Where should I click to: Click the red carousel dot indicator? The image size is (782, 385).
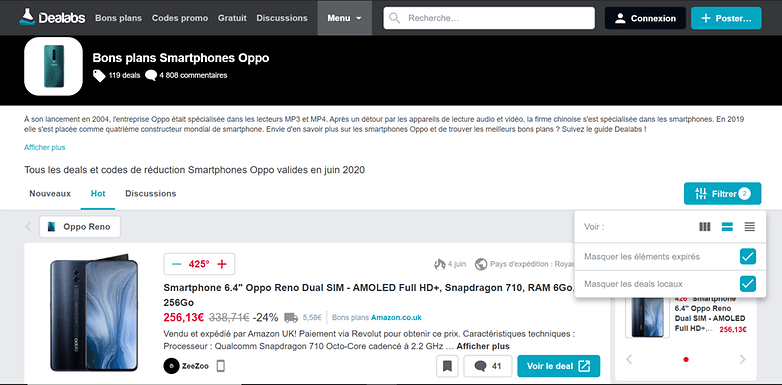click(686, 359)
